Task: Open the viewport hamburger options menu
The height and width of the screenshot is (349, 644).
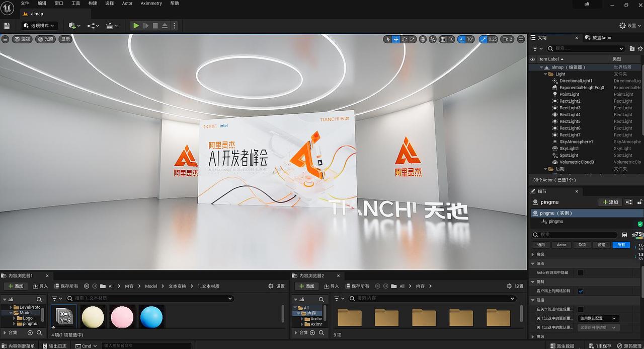Action: pyautogui.click(x=6, y=39)
